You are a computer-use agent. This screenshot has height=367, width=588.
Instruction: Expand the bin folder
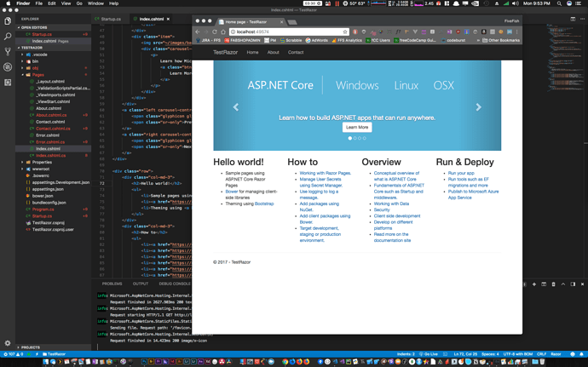pos(22,61)
